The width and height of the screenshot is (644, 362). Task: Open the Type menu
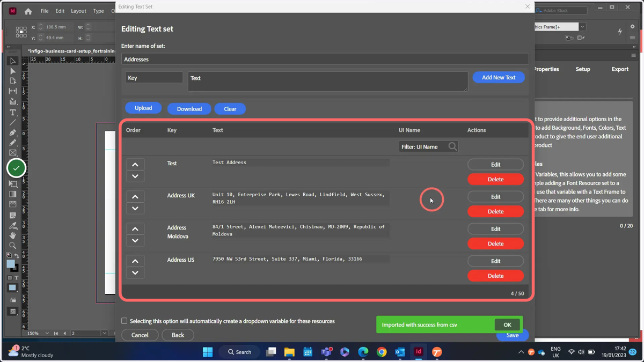click(99, 11)
